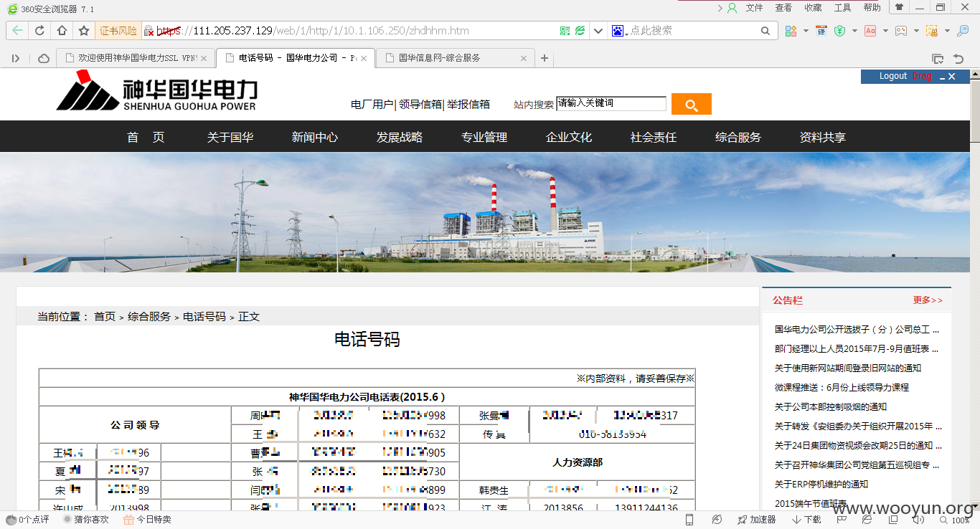Click the 领导信箱 link
Screen dimensions: 980x529
pyautogui.click(x=420, y=104)
